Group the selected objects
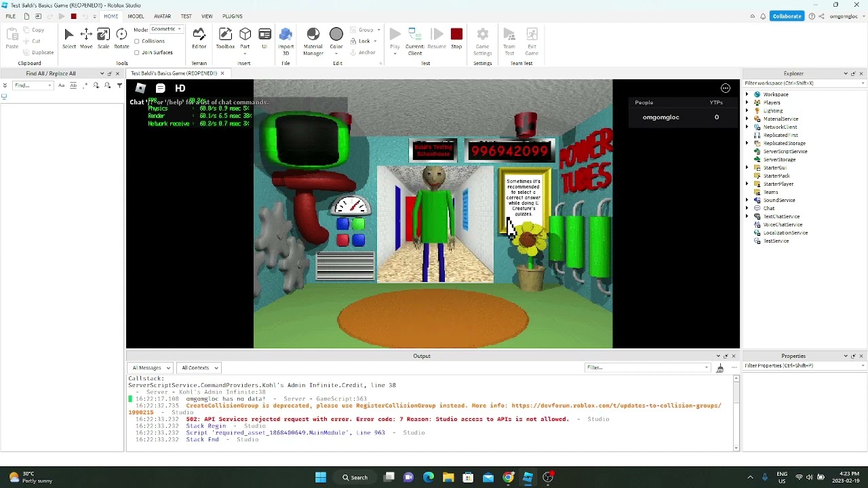 point(366,30)
